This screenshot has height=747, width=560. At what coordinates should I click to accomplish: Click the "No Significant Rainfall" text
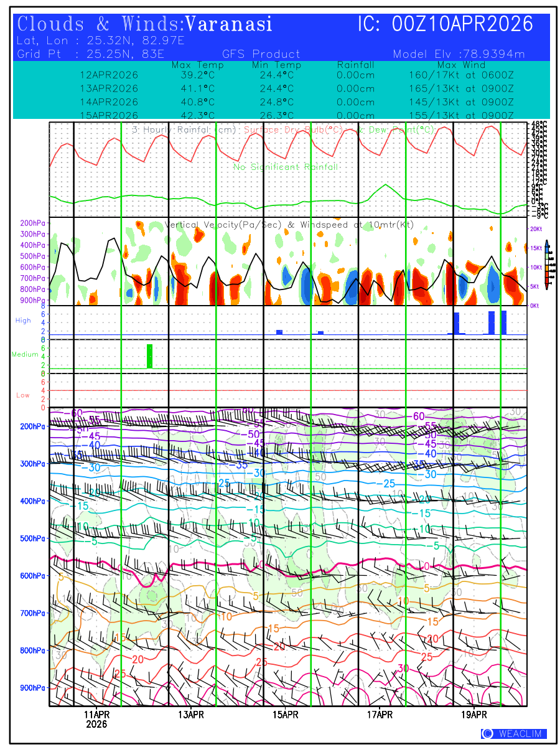286,167
